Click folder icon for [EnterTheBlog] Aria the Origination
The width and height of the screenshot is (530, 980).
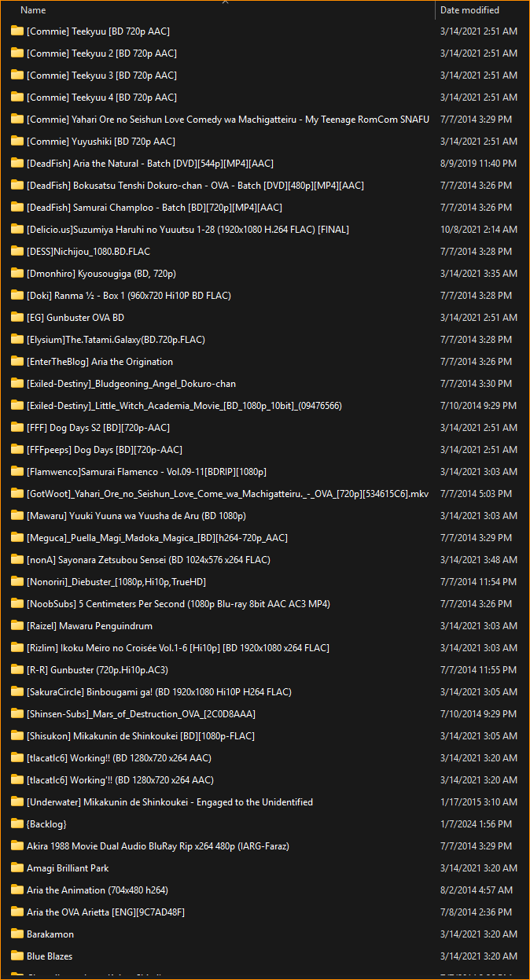17,362
